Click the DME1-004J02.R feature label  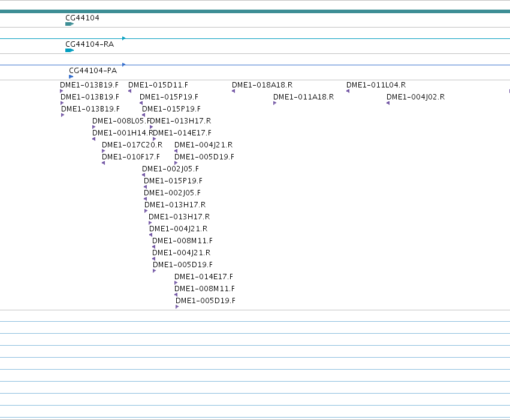pyautogui.click(x=416, y=97)
